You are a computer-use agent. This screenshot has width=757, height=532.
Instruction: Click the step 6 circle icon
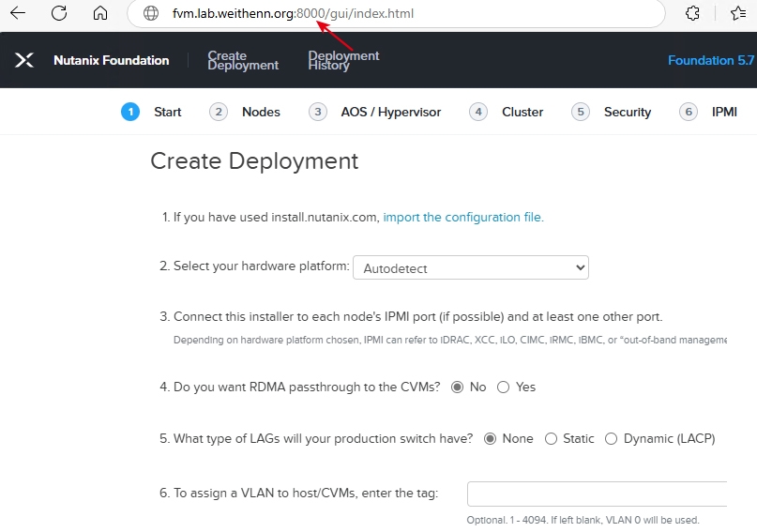click(689, 112)
